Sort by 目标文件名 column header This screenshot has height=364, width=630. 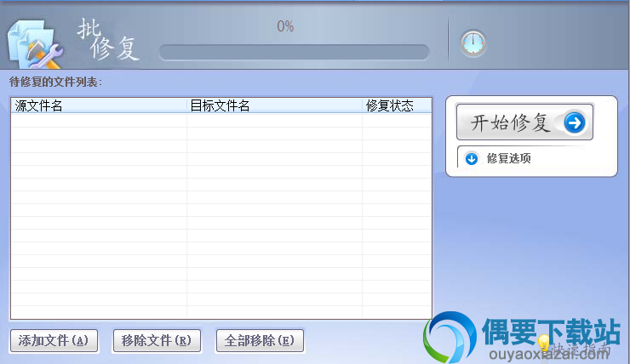click(x=274, y=106)
